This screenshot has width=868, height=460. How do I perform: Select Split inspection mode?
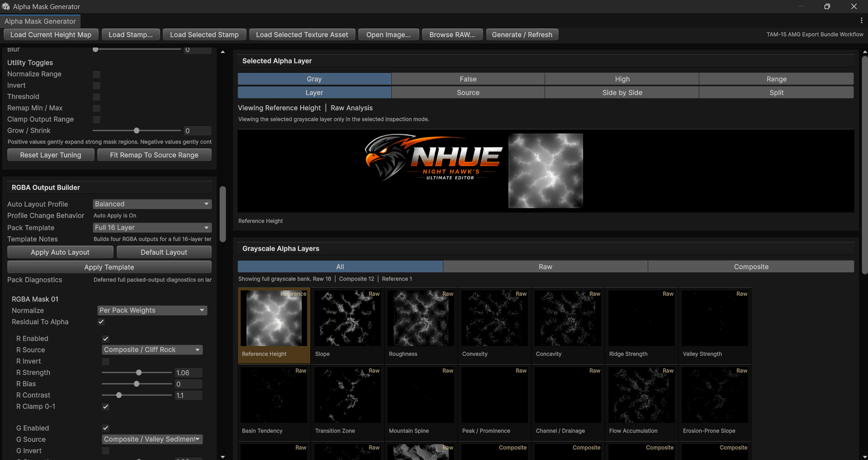pos(776,93)
